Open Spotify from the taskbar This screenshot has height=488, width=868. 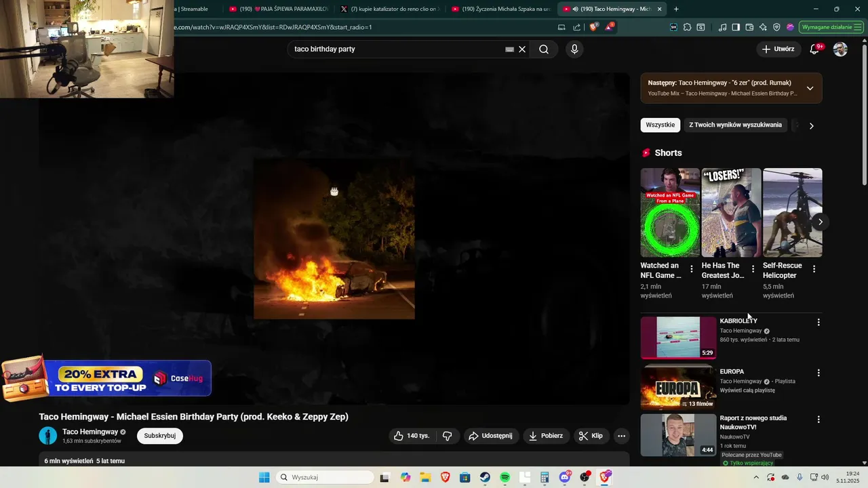(x=505, y=477)
